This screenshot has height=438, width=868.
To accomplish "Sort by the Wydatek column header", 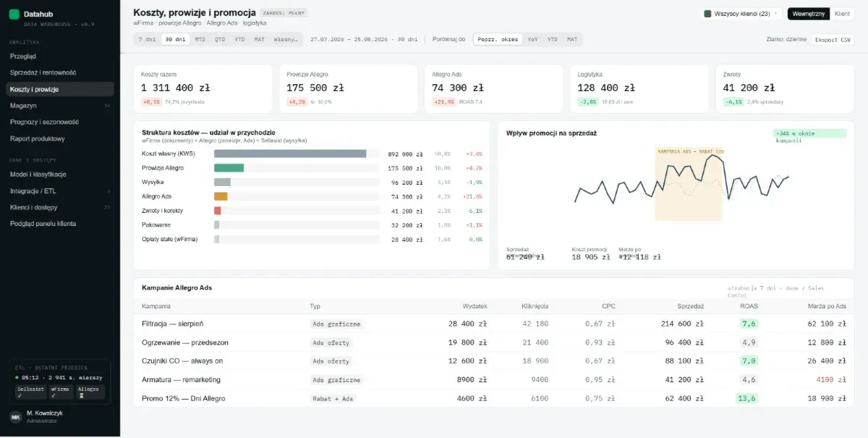I will pyautogui.click(x=475, y=306).
